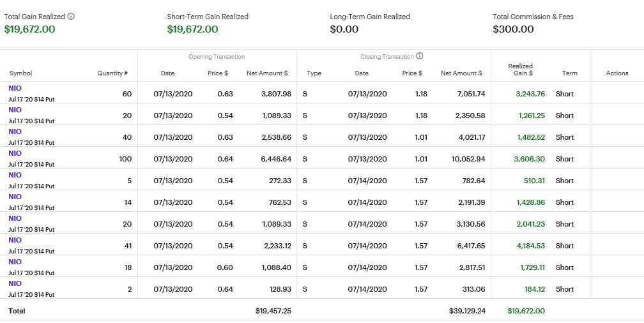
Task: Select opening net amount 6,446.64
Action: 276,159
